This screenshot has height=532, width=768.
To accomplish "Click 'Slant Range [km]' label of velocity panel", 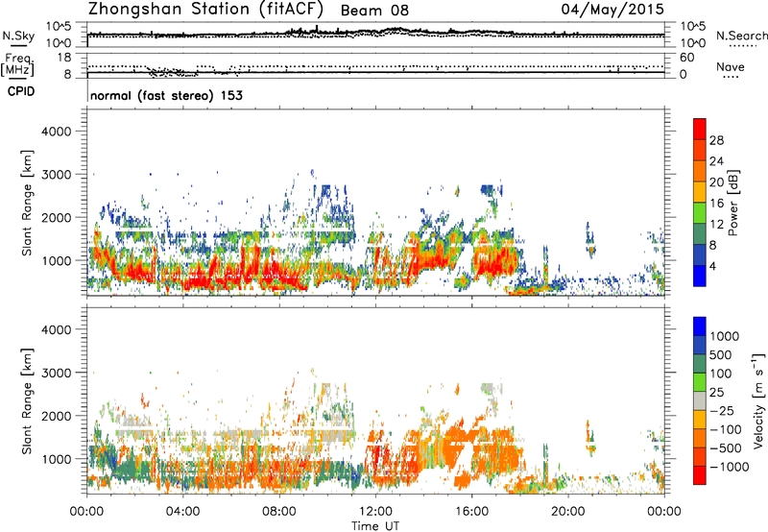I will click(27, 401).
